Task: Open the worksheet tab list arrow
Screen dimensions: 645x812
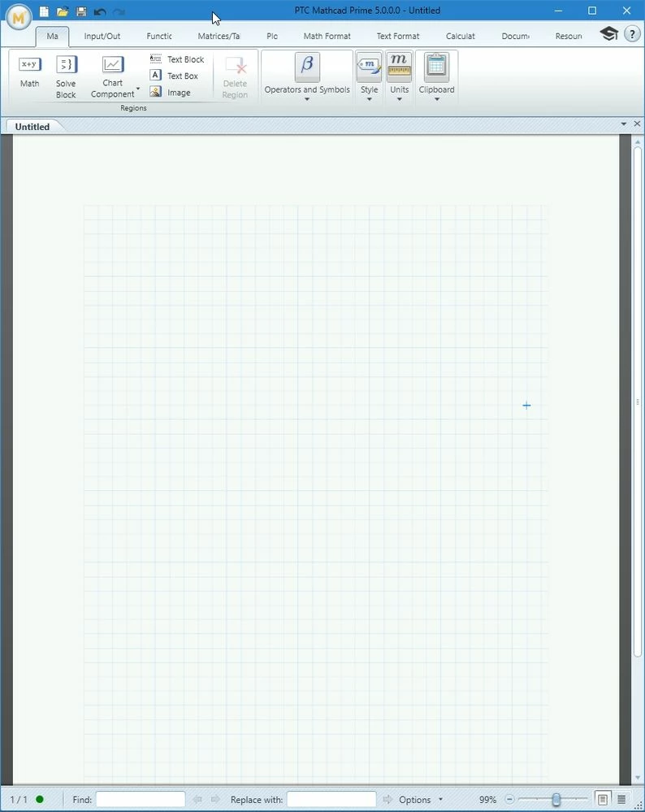Action: [x=623, y=124]
